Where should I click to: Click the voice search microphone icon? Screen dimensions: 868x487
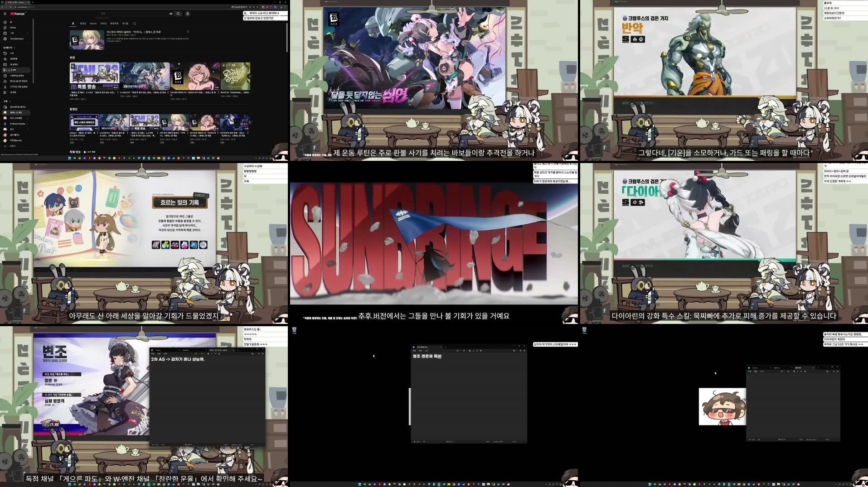(x=188, y=14)
